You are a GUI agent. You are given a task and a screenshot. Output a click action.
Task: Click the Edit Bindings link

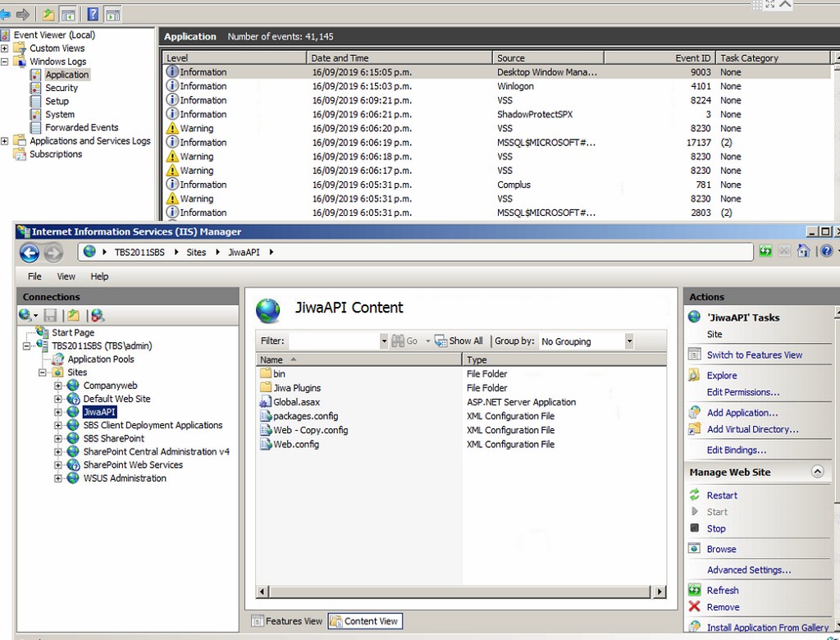pyautogui.click(x=736, y=450)
